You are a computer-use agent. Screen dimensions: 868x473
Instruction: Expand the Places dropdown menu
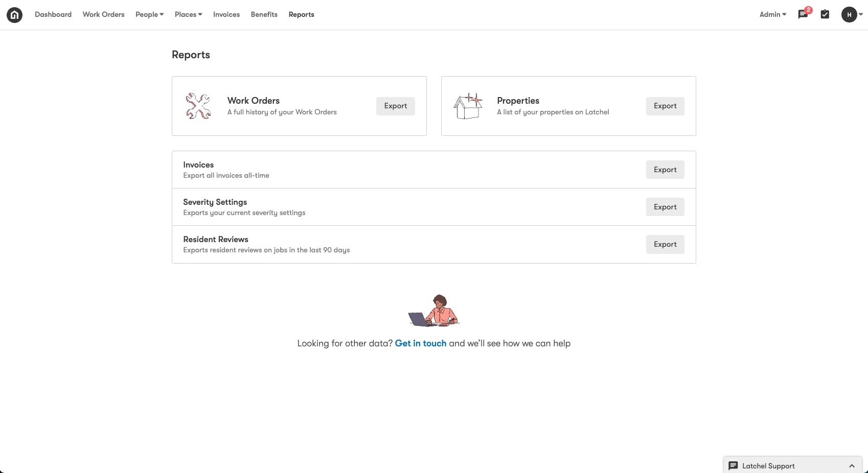188,14
